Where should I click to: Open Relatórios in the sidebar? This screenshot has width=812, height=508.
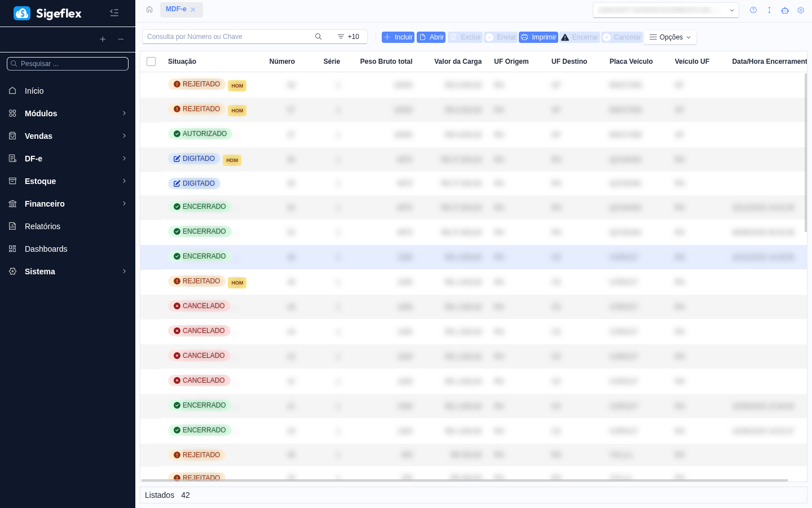[x=42, y=226]
